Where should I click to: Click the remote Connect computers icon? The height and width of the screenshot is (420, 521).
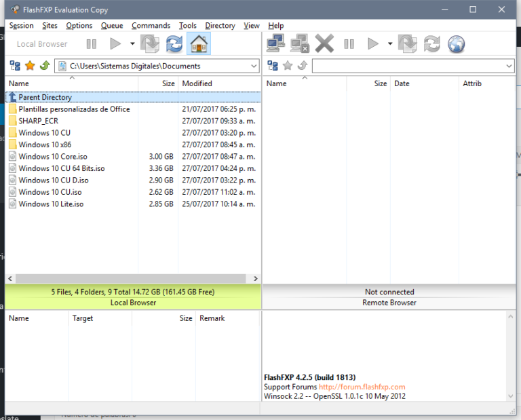click(x=275, y=44)
